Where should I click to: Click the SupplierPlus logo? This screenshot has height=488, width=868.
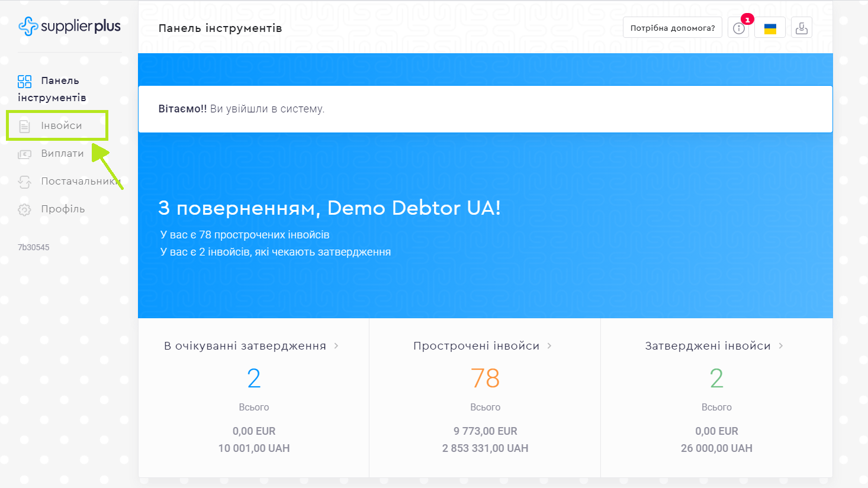[69, 26]
